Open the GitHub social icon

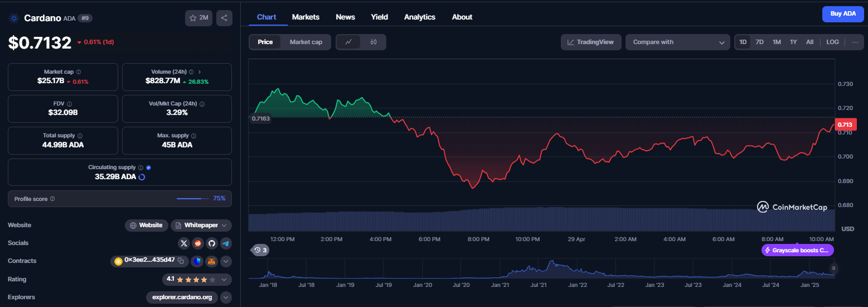pos(212,243)
